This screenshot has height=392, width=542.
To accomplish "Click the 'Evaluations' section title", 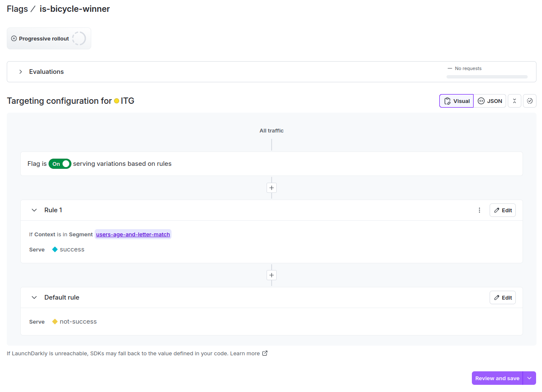I will (46, 72).
